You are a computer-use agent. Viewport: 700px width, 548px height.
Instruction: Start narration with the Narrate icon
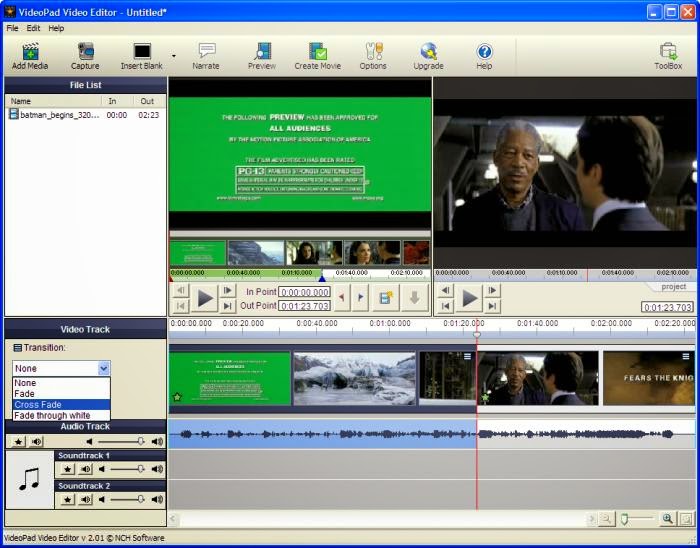point(206,56)
